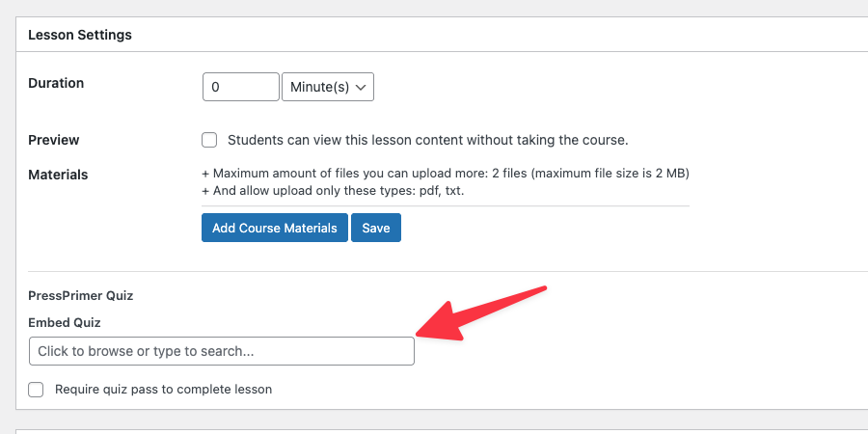
Task: Select the PressPrimer Quiz section heading
Action: (80, 296)
